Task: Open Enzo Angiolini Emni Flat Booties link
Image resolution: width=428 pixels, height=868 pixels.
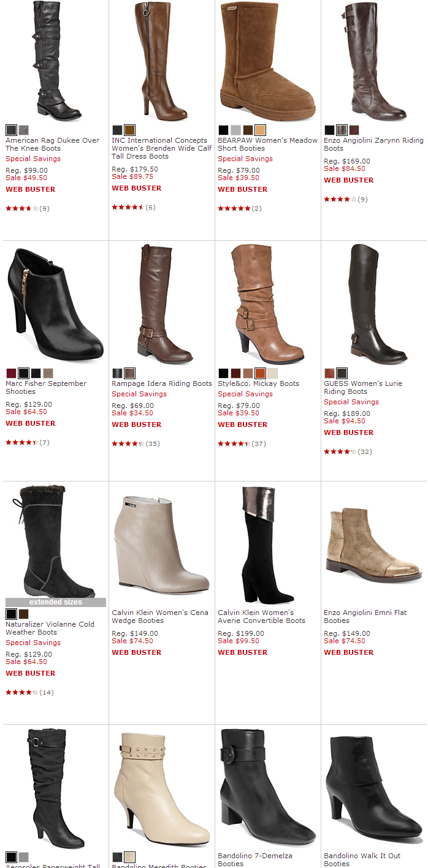Action: pos(365,616)
